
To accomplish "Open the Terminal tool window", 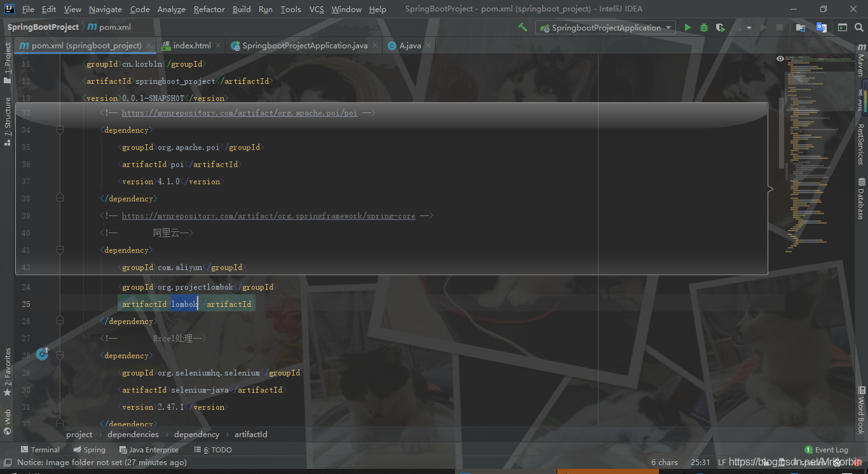I will click(x=40, y=450).
